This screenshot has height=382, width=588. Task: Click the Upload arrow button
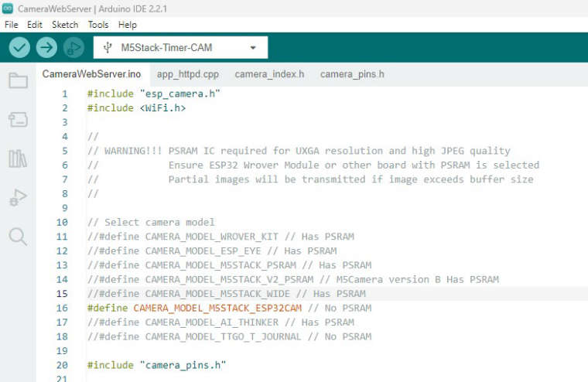tap(46, 48)
